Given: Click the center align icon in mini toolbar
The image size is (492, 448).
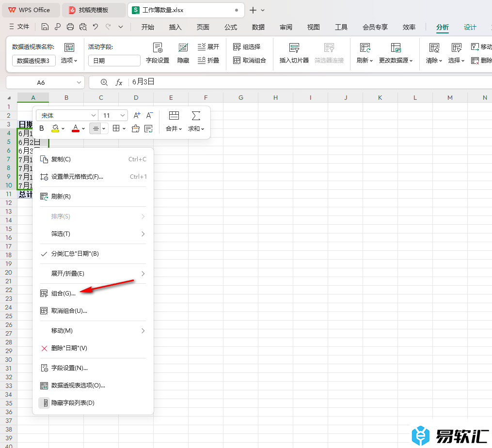Looking at the screenshot, I should pyautogui.click(x=95, y=128).
